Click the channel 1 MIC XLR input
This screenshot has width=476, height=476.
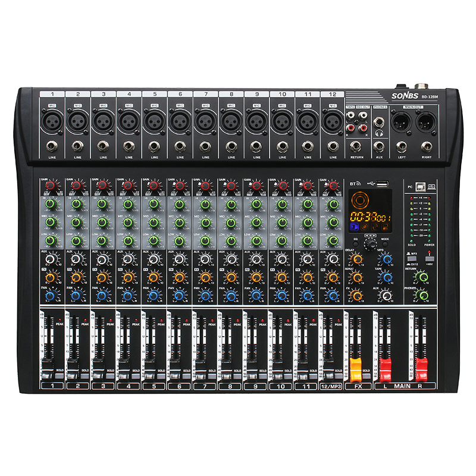(x=52, y=121)
